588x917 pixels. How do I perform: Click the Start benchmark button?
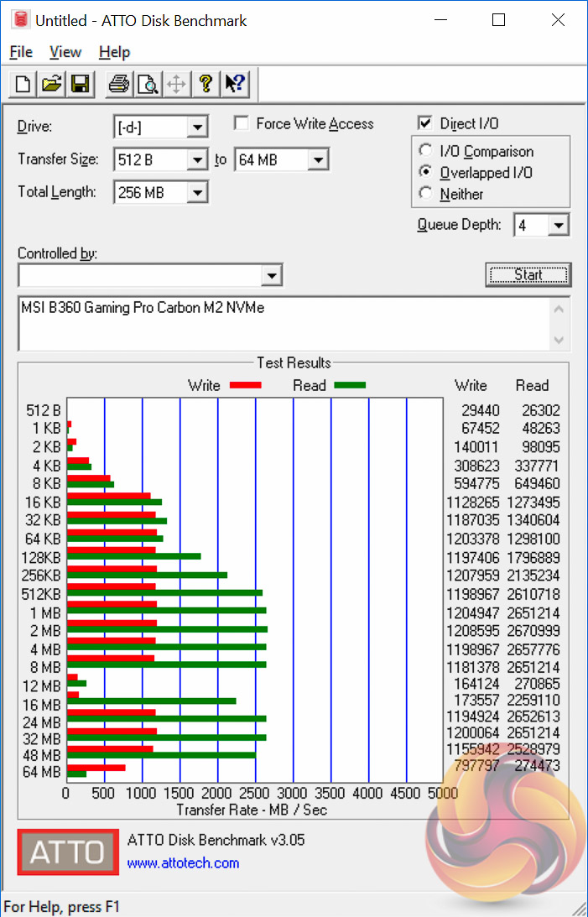528,275
